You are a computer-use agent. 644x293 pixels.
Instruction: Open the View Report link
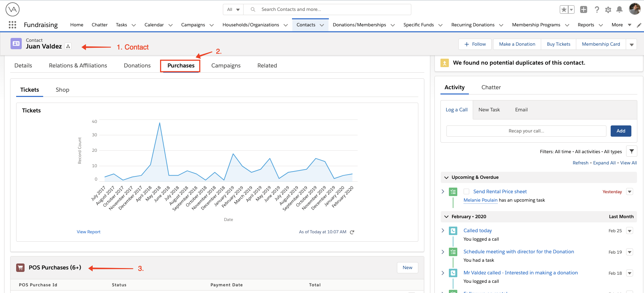click(x=88, y=232)
